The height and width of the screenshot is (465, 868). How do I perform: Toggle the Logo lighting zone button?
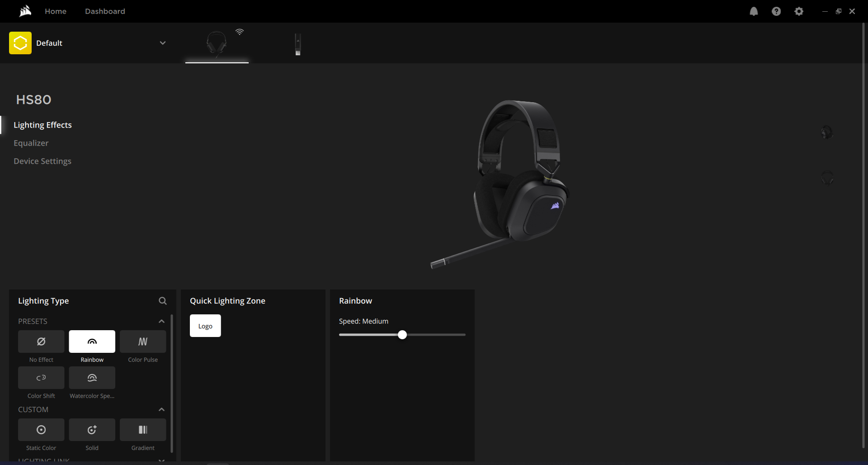tap(205, 326)
